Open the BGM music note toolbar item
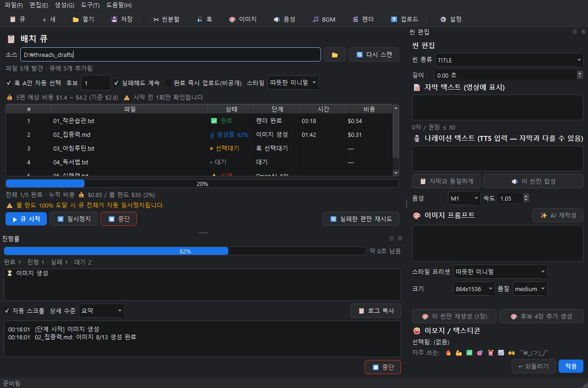Screen dimensions: 588x388 coord(324,19)
